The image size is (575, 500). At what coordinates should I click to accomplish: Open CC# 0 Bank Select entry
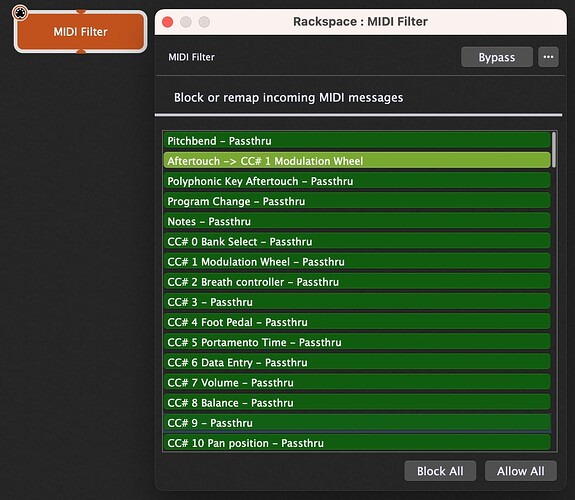tap(357, 241)
